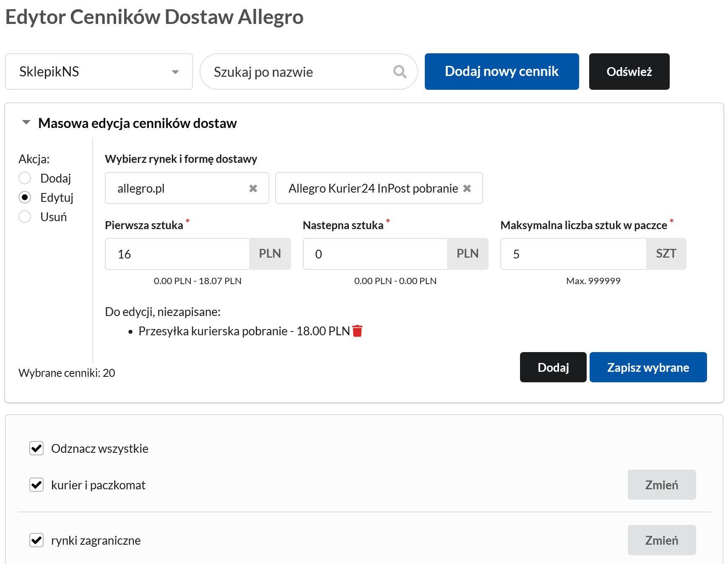Edit the Nastepna sztuka price field
Screen dimensions: 728x564
click(x=375, y=254)
